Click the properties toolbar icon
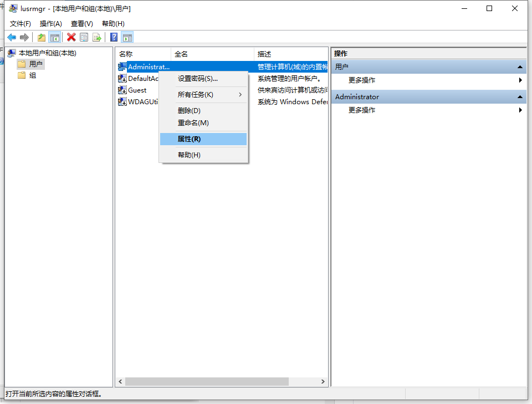This screenshot has height=404, width=532. [84, 37]
